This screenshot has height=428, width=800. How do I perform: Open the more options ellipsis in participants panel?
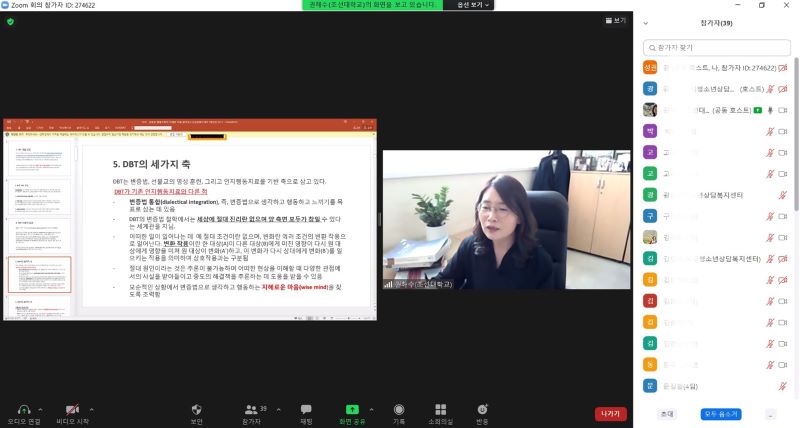point(770,413)
